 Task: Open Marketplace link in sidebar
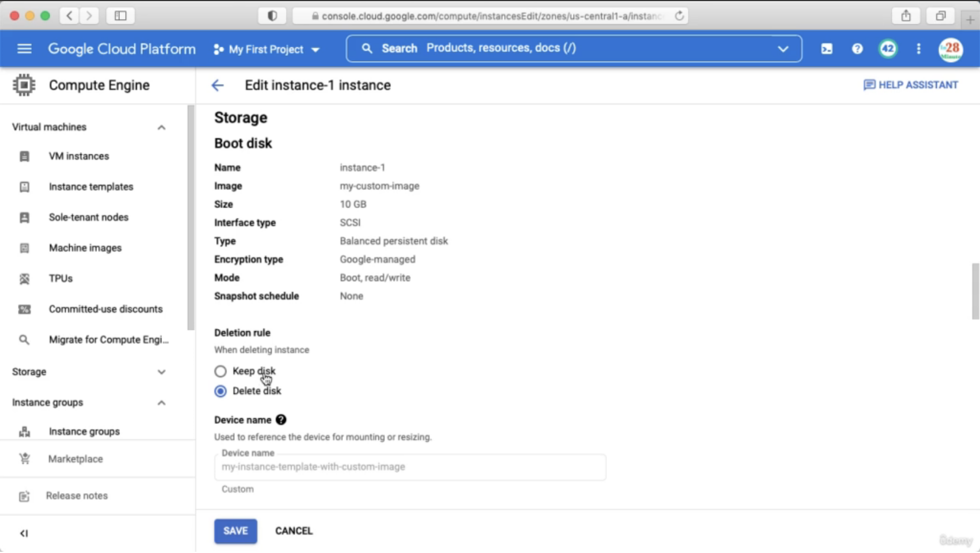(76, 459)
